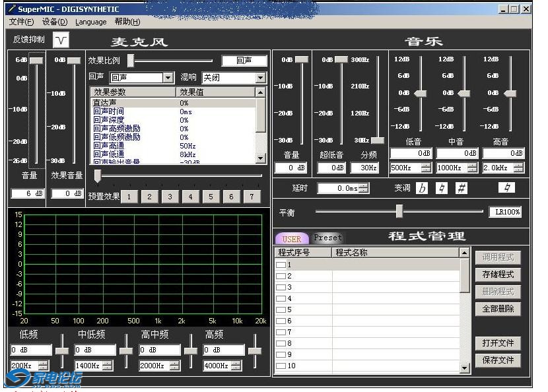Select the flat pitch shift button

(x=422, y=188)
